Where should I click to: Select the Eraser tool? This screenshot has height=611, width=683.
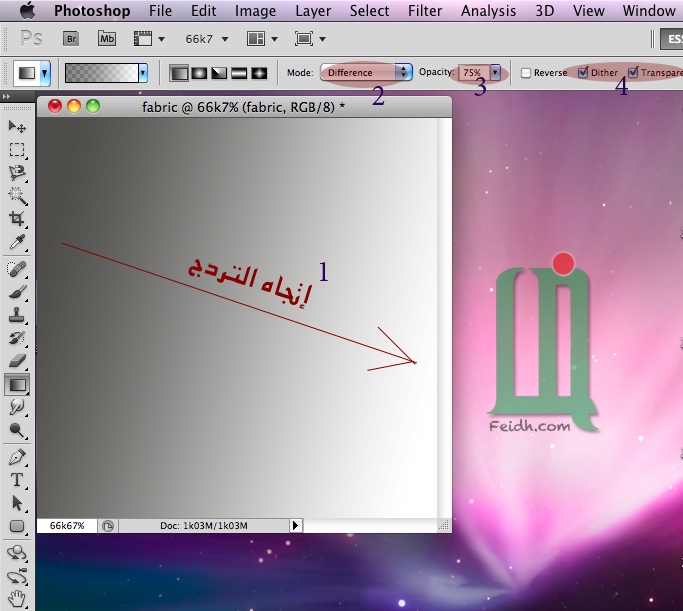(17, 361)
